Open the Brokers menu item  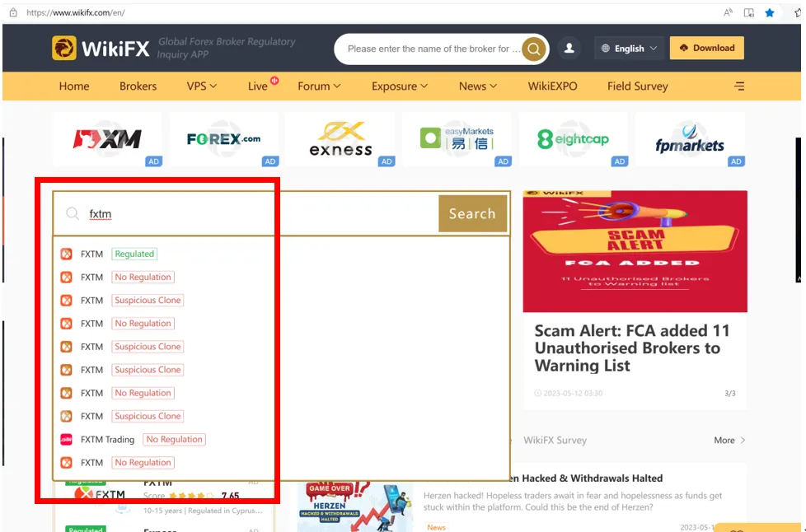(x=138, y=86)
